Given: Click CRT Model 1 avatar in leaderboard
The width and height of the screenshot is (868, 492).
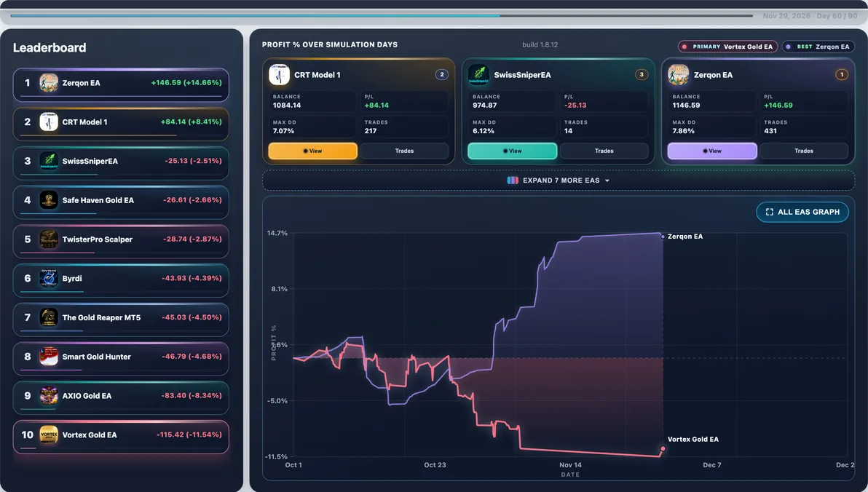Looking at the screenshot, I should coord(49,122).
